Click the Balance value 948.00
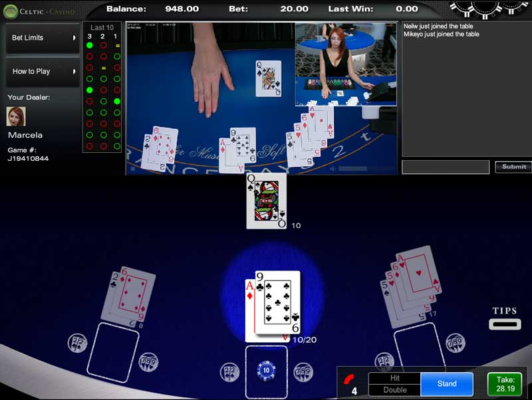Viewport: 532px width, 400px height. [x=182, y=9]
